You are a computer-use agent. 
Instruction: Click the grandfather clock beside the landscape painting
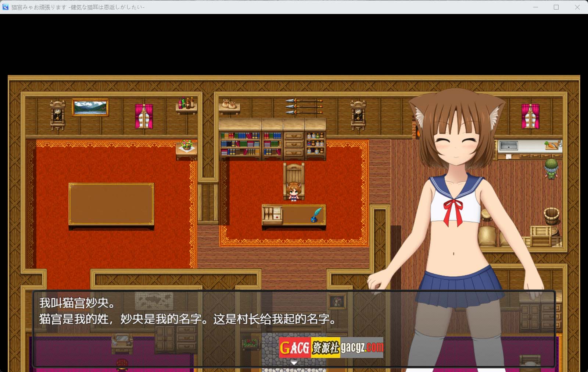(58, 115)
